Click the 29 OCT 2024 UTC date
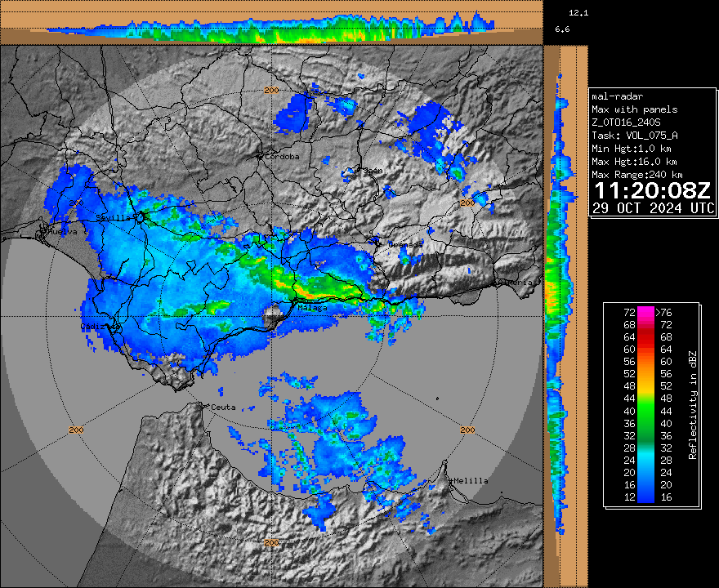The image size is (719, 588). click(x=653, y=208)
